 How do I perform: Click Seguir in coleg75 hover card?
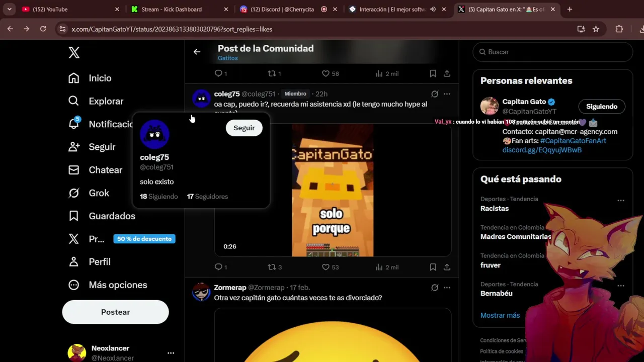[x=244, y=128]
